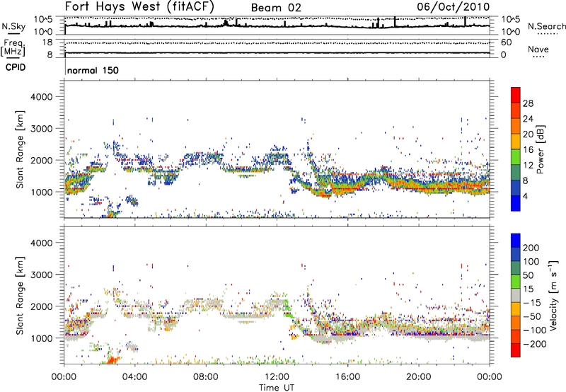Click the '04:00' time tick label
Viewport: 566px width, 392px height.
[x=134, y=377]
